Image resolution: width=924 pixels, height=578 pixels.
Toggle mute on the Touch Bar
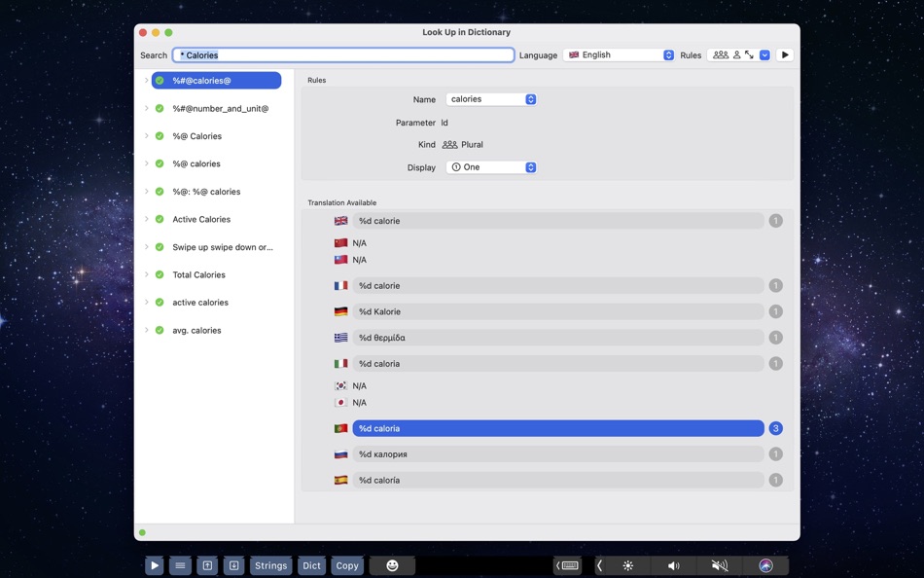tap(720, 565)
